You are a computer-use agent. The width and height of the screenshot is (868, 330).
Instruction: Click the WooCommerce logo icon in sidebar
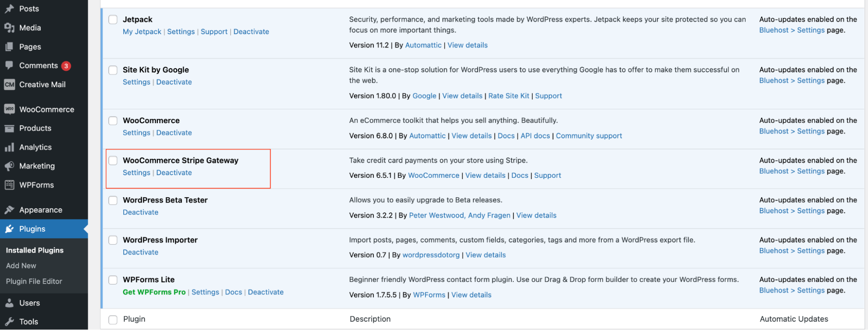tap(9, 109)
